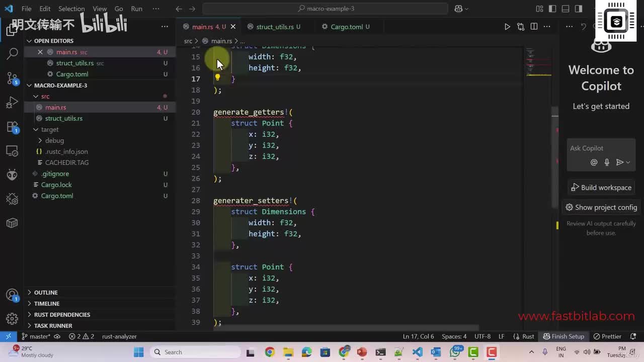Click the Ask Copilot input field
The width and height of the screenshot is (644, 362).
pyautogui.click(x=599, y=148)
